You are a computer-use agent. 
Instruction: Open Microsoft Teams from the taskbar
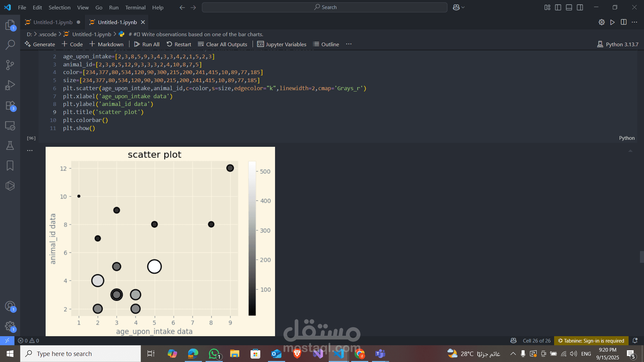click(x=380, y=354)
